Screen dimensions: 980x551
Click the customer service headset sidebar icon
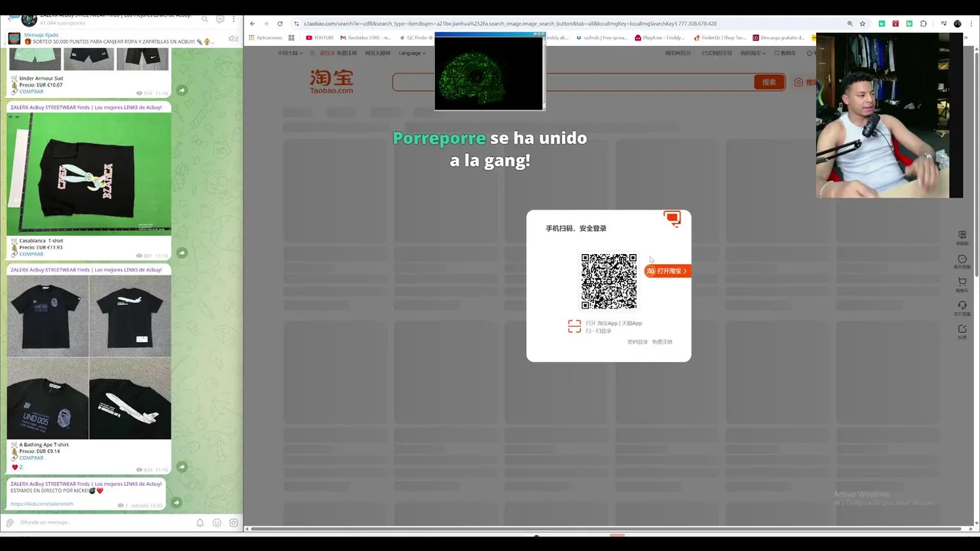pyautogui.click(x=962, y=305)
